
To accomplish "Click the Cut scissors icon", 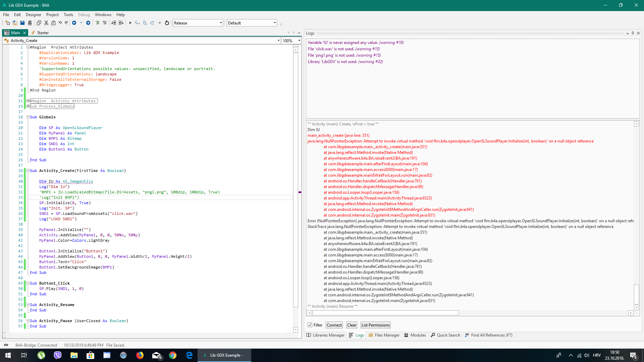I will [46, 23].
